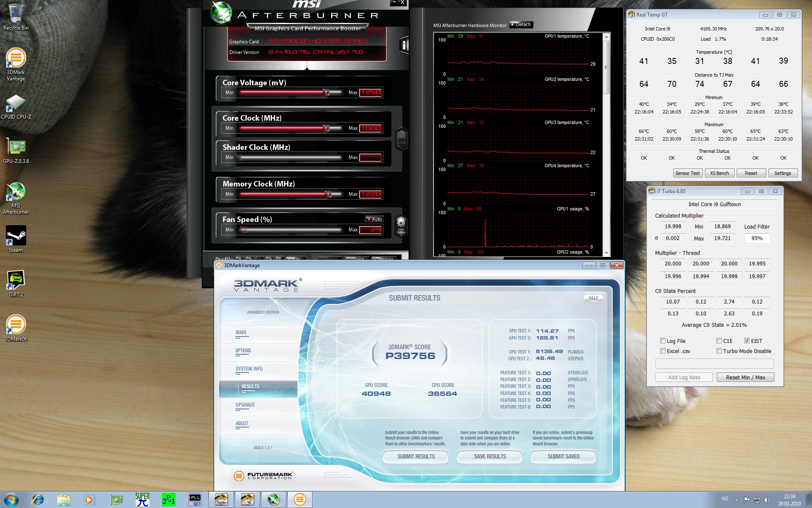Open 3DMark06 desktop shortcut
812x508 pixels.
16,328
